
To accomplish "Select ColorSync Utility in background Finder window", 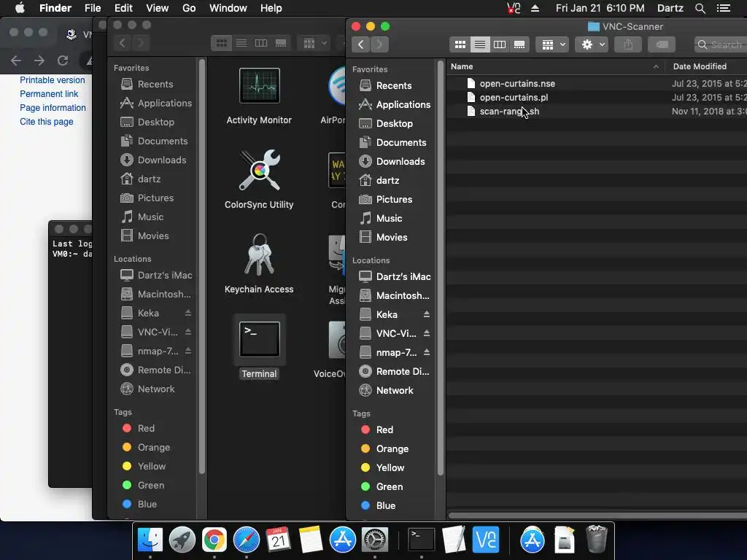I will click(259, 179).
